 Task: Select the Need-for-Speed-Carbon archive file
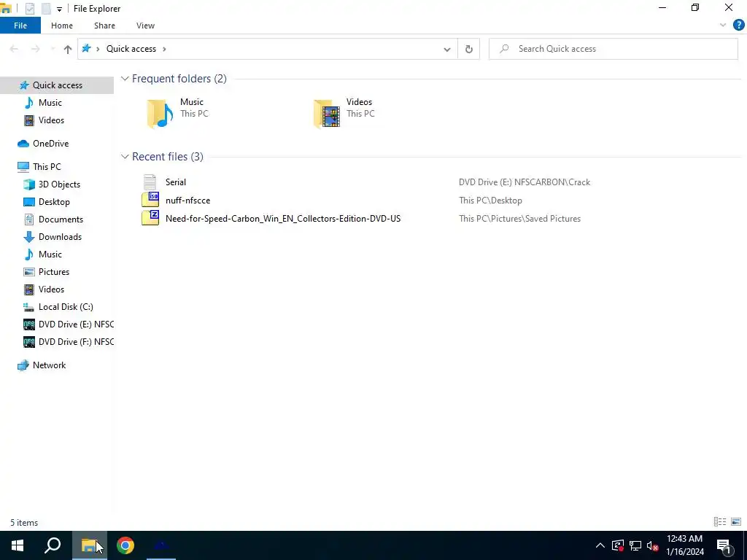tap(283, 219)
